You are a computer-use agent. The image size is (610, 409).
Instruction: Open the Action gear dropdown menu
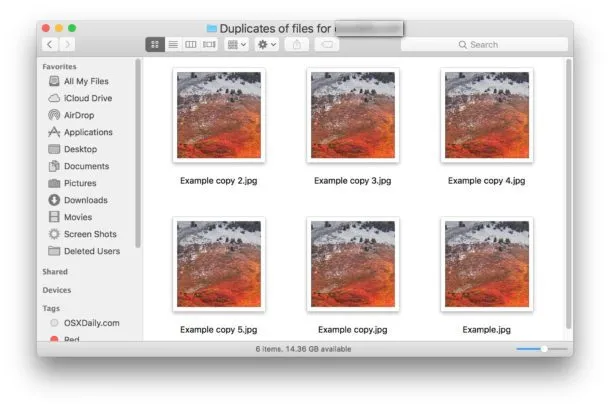(267, 45)
